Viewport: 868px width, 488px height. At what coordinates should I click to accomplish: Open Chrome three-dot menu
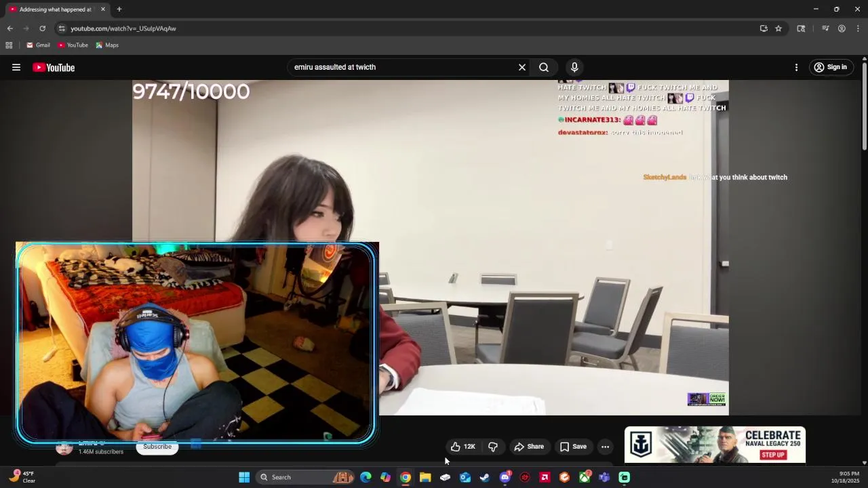click(858, 28)
